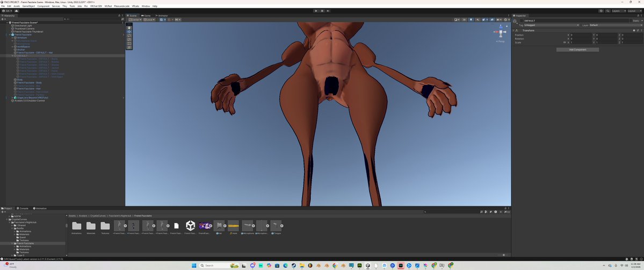Lock the Inspector panel
Screen dimensions: 644x270
[x=637, y=16]
